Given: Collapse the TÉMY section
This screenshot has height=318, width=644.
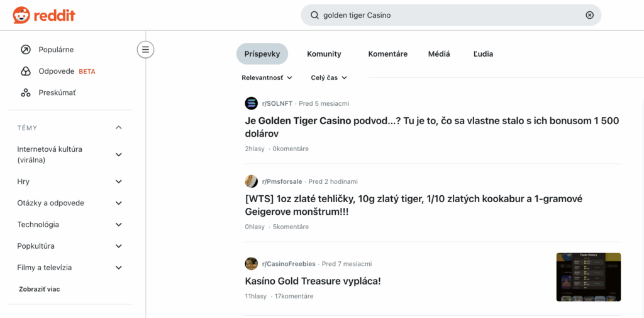Looking at the screenshot, I should 119,128.
